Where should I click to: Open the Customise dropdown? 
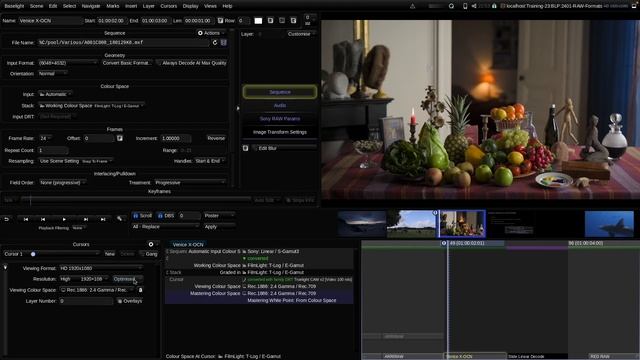coord(301,34)
